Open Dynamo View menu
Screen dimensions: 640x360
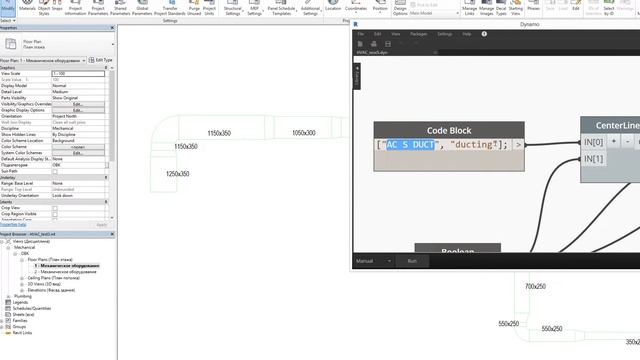click(396, 34)
